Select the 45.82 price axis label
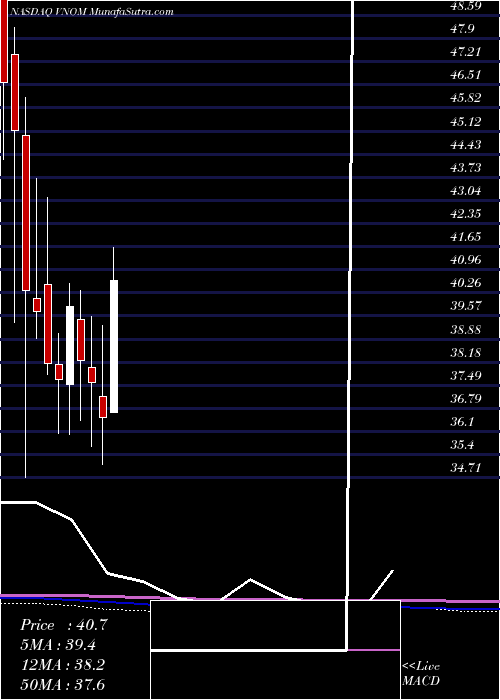The width and height of the screenshot is (500, 700). click(x=465, y=98)
